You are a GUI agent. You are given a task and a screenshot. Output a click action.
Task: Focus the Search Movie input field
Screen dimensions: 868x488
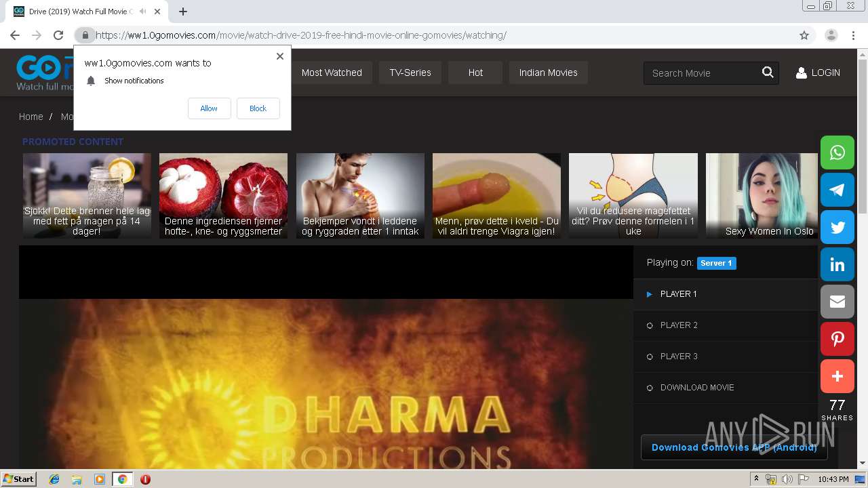tap(703, 73)
